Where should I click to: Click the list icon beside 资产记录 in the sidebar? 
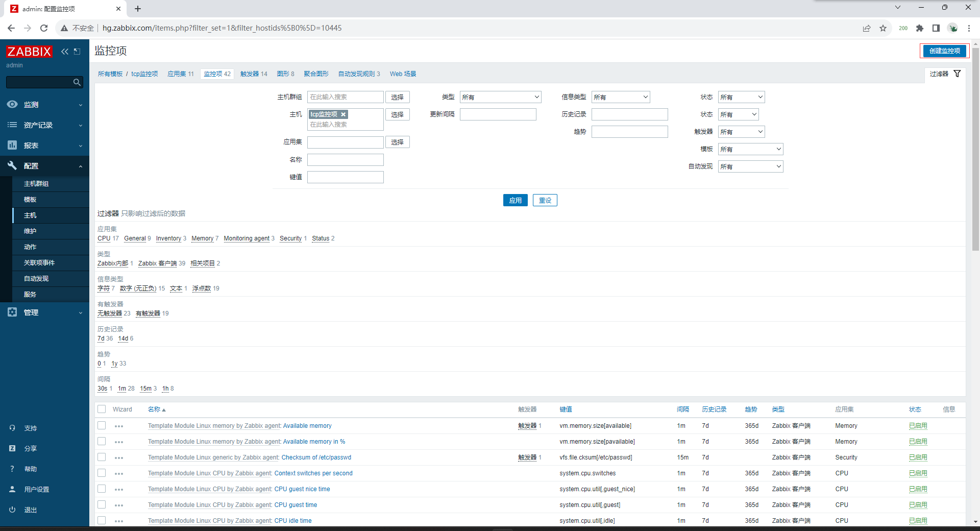point(12,125)
